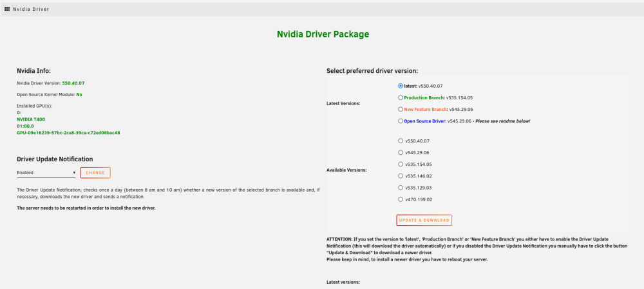Click the 'Select preferred driver version:' heading
The width and height of the screenshot is (644, 289).
point(372,71)
